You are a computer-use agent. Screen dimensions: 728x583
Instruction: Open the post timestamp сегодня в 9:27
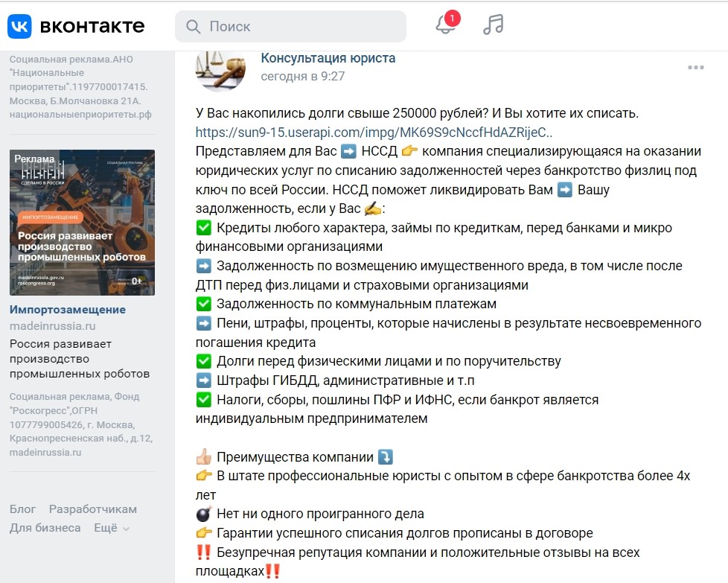(303, 76)
